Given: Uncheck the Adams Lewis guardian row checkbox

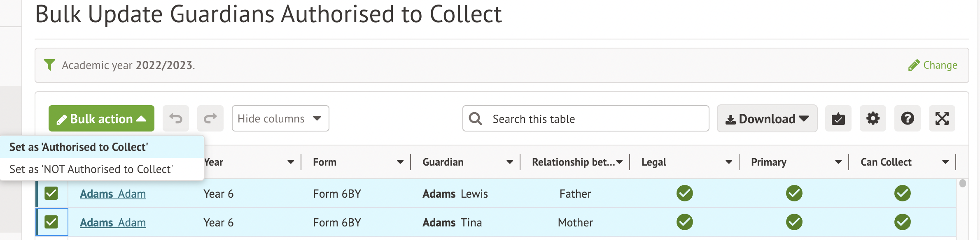Looking at the screenshot, I should [51, 193].
